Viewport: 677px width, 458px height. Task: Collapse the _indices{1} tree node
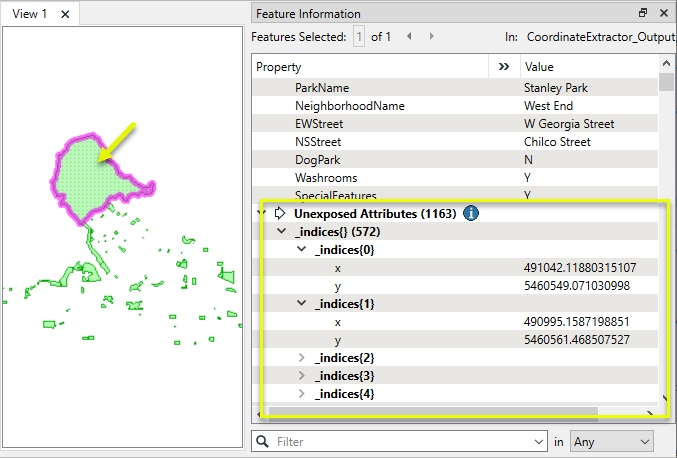[302, 304]
